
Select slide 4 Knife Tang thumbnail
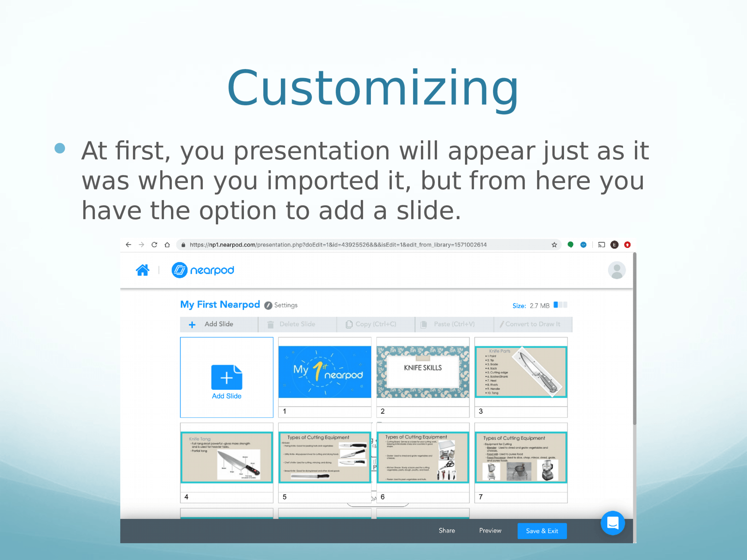(x=227, y=463)
